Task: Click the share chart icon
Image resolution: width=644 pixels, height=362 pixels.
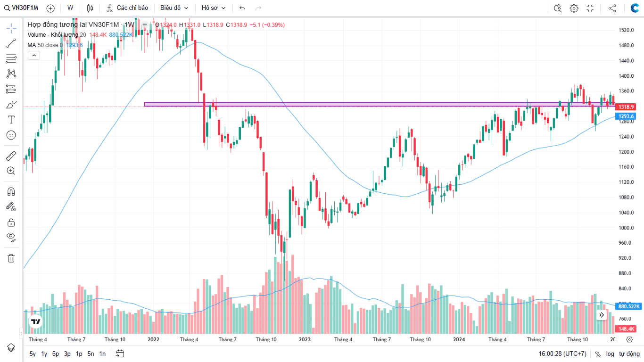Action: click(612, 8)
